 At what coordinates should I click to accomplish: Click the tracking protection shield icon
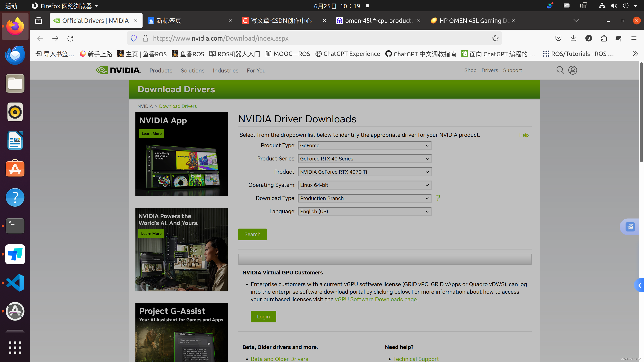134,38
